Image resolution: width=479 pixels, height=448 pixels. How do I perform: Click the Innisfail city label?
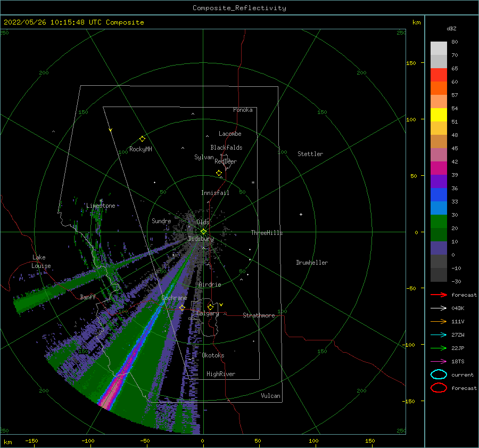click(x=215, y=193)
